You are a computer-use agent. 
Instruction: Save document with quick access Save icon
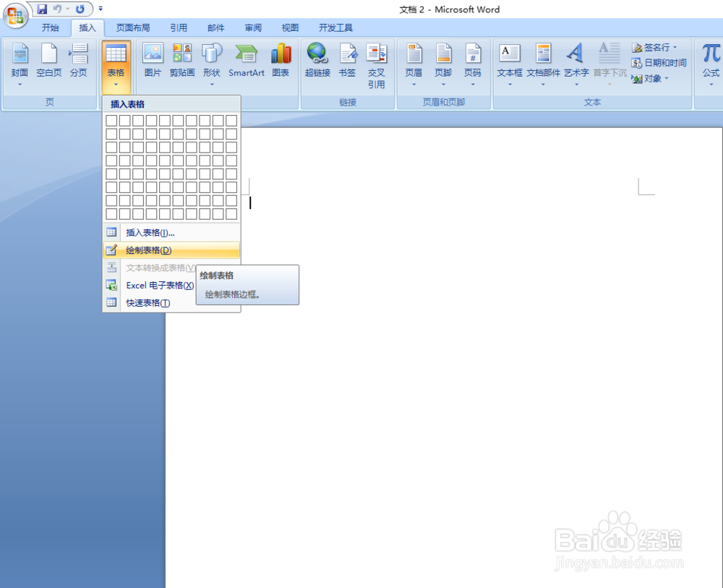point(42,9)
